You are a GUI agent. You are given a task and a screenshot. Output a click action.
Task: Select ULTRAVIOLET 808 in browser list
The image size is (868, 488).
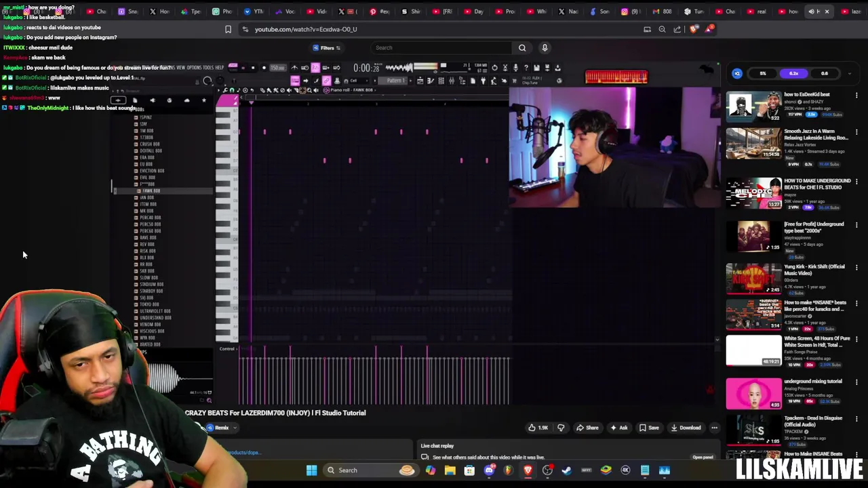154,311
